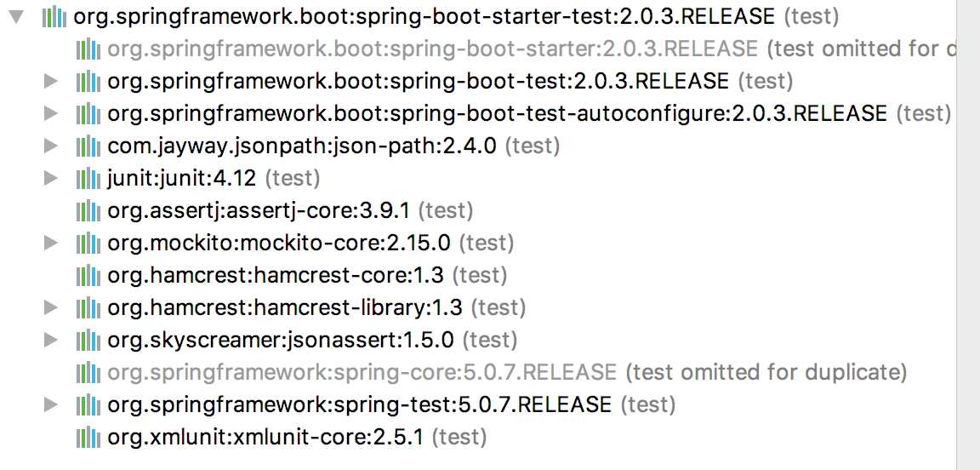Expand the junit:junit:4.12 node
This screenshot has height=470, width=980.
click(51, 178)
